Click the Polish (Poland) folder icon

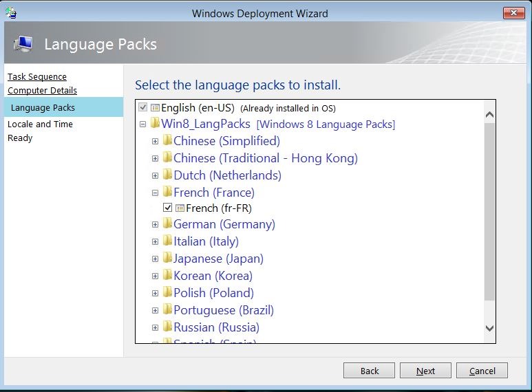tap(167, 292)
